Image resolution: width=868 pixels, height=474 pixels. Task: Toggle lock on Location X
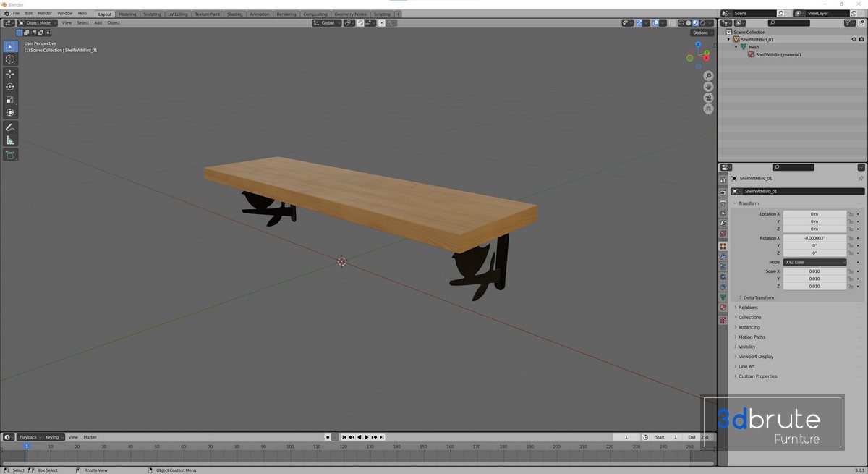[x=851, y=214]
